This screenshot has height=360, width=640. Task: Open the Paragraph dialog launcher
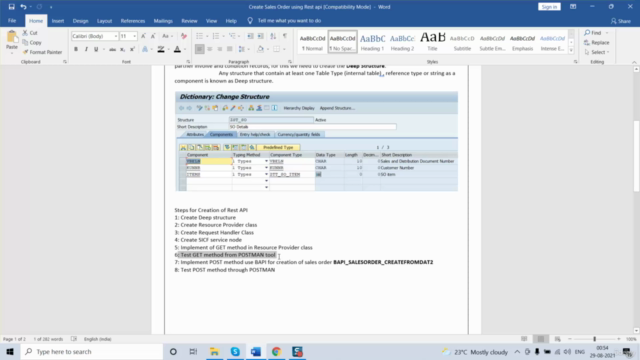[290, 62]
